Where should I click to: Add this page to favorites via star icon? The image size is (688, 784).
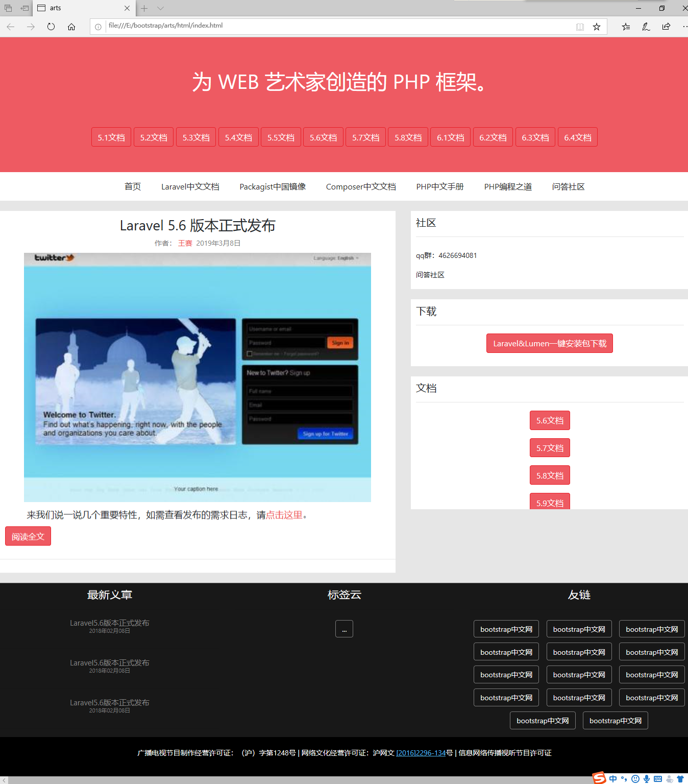[x=597, y=27]
